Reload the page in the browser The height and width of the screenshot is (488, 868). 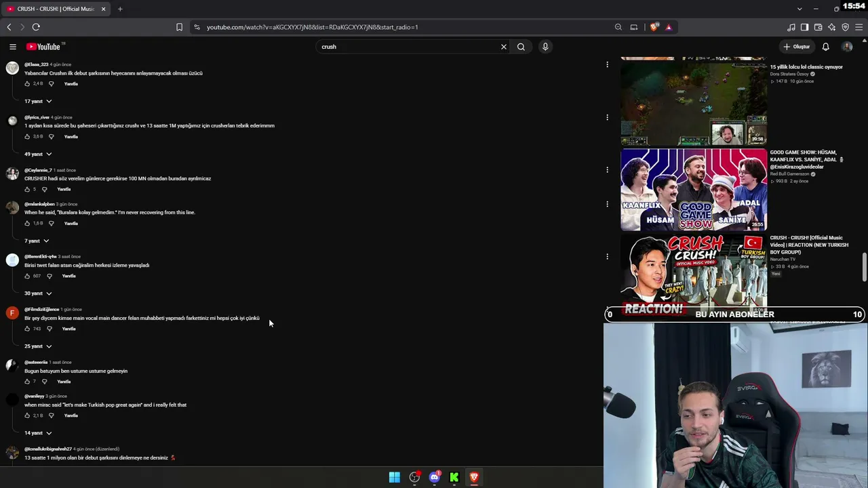point(36,27)
